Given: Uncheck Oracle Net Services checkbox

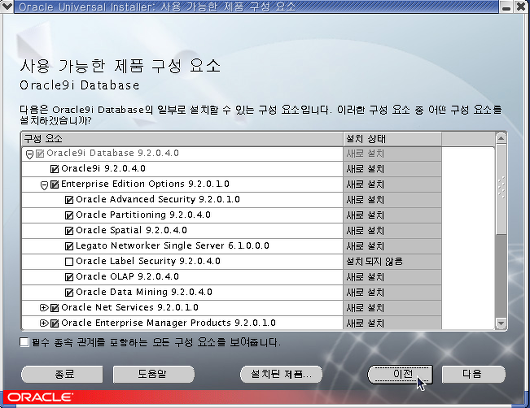Looking at the screenshot, I should point(54,308).
